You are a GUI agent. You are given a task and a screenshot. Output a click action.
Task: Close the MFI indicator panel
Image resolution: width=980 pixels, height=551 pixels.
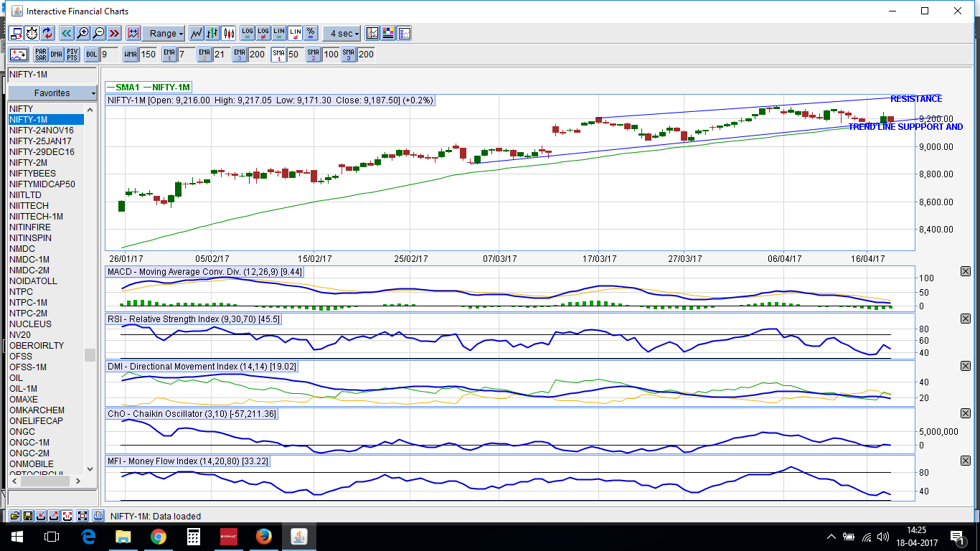coord(965,461)
